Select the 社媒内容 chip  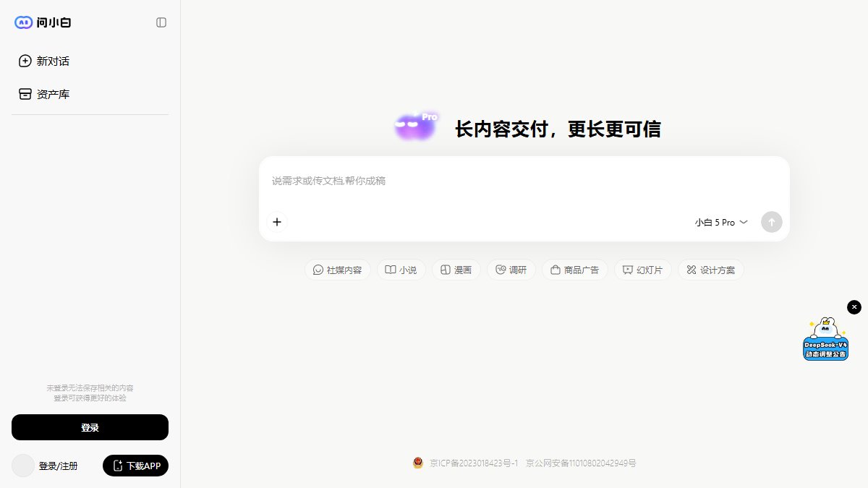pos(338,270)
